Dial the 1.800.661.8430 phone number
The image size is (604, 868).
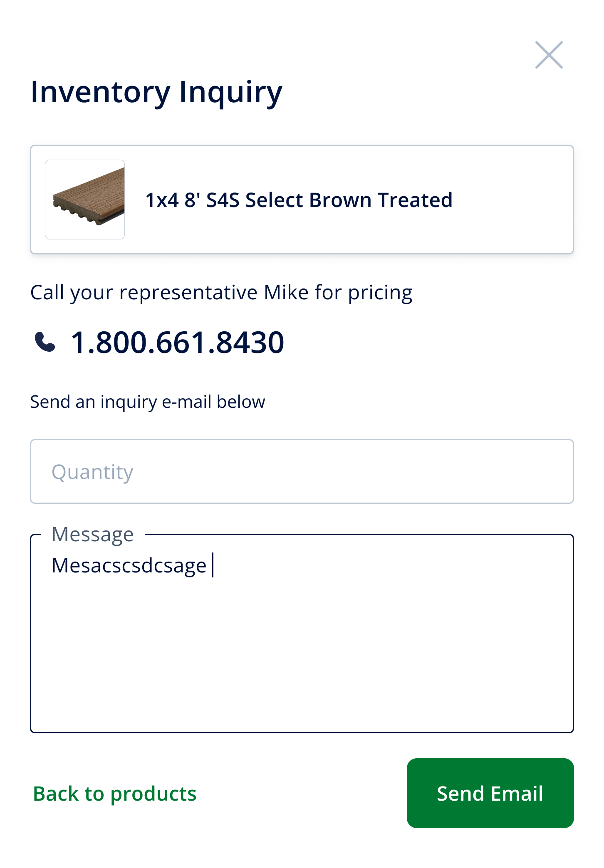point(178,342)
